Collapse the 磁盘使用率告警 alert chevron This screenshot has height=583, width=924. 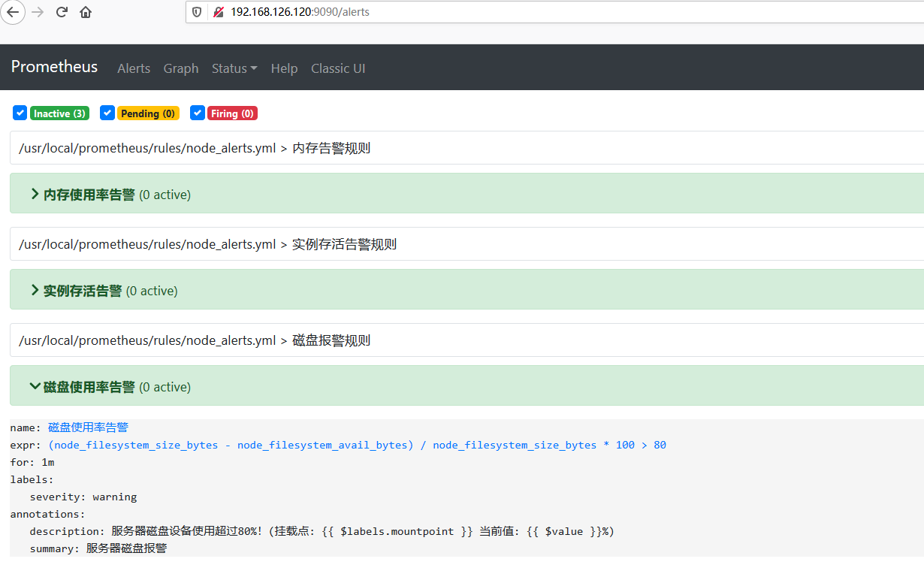35,386
